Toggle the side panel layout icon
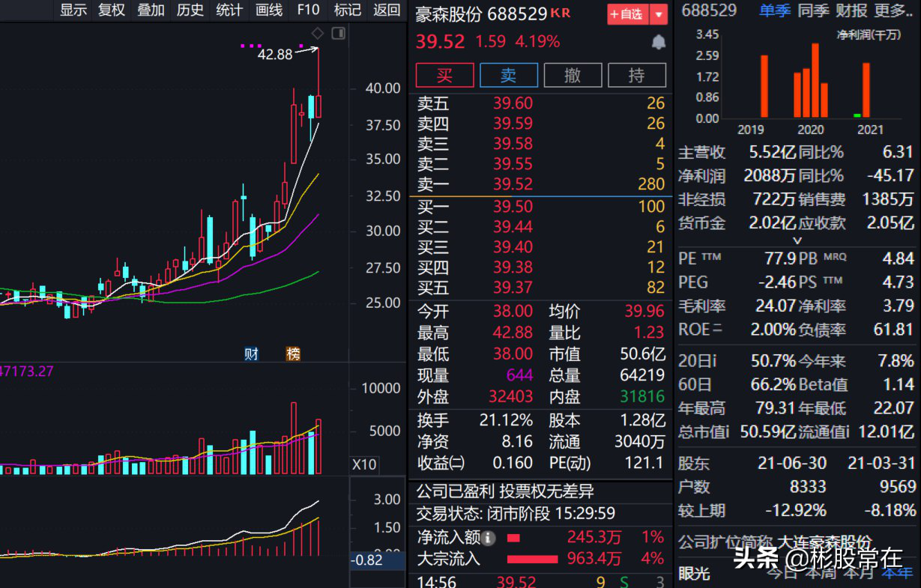 [339, 33]
